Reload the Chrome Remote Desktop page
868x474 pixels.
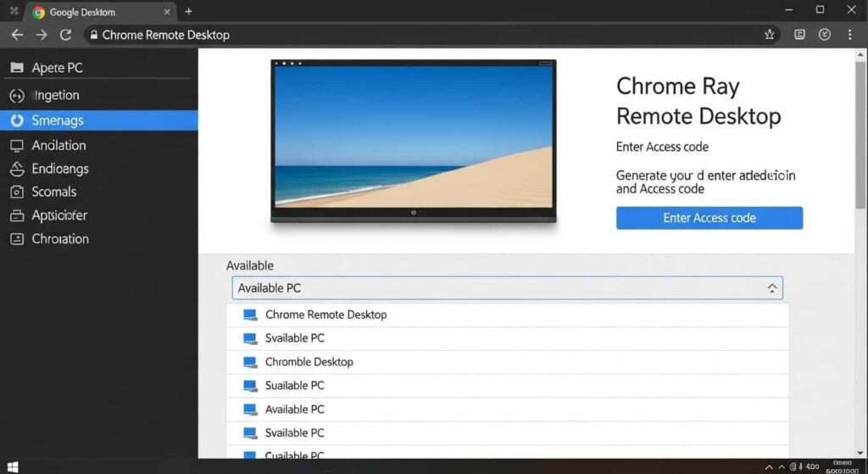pyautogui.click(x=65, y=35)
